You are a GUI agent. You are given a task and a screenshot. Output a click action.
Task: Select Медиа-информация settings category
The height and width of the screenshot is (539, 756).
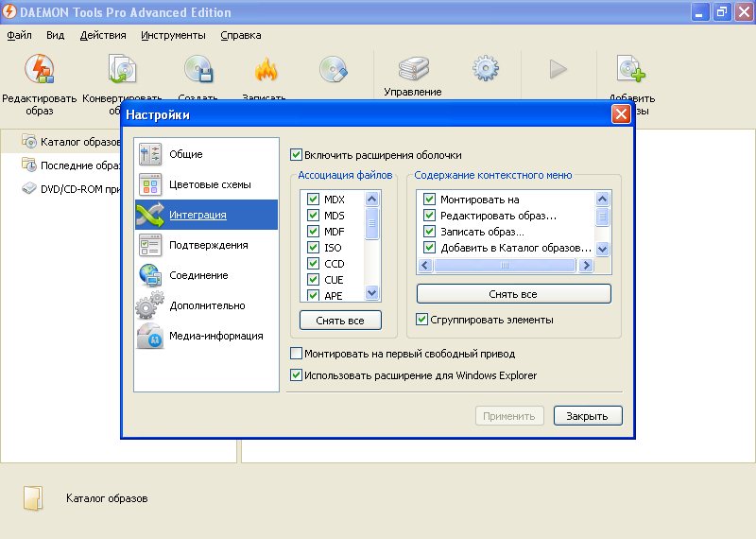(215, 336)
